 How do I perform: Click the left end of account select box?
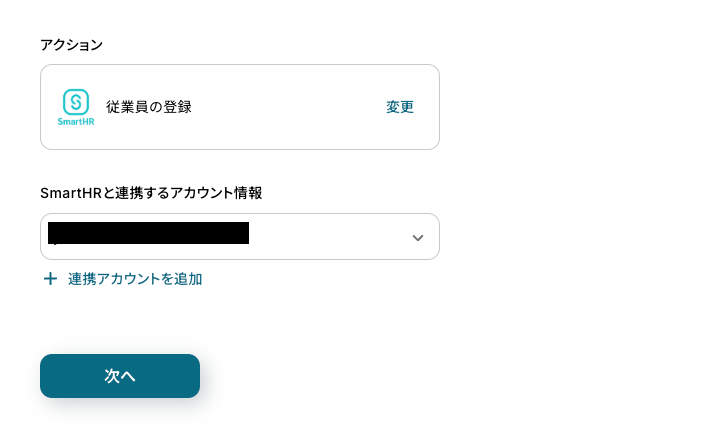click(x=45, y=237)
